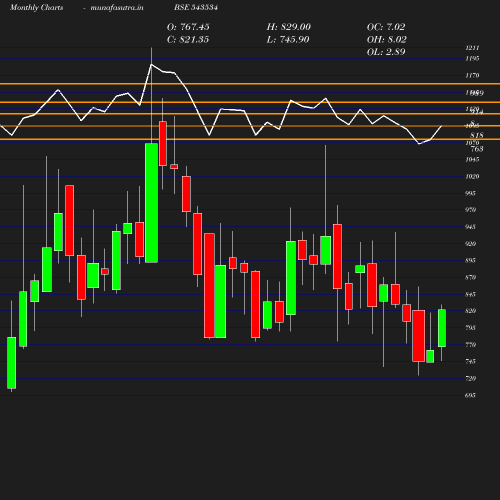Click the "Monthly Charts" title text
500x500 pixels.
point(36,7)
